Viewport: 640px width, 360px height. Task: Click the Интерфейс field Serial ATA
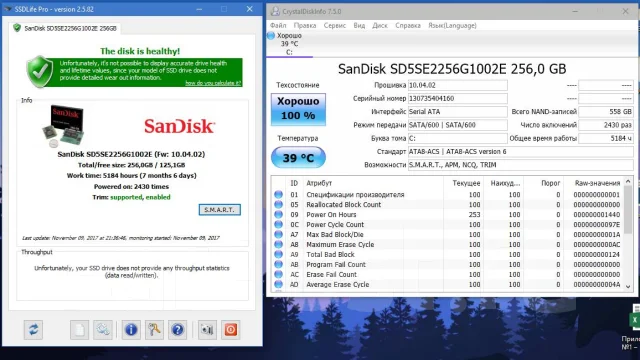click(458, 111)
